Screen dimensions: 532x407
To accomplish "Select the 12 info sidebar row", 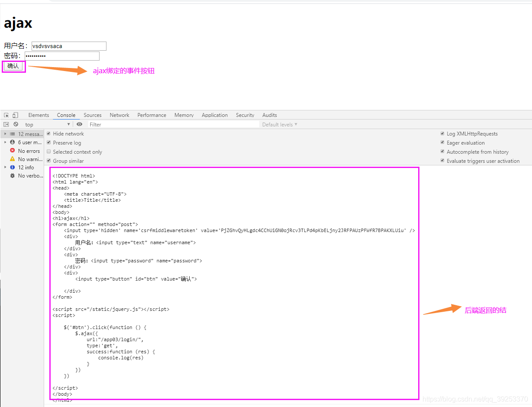I will [22, 168].
